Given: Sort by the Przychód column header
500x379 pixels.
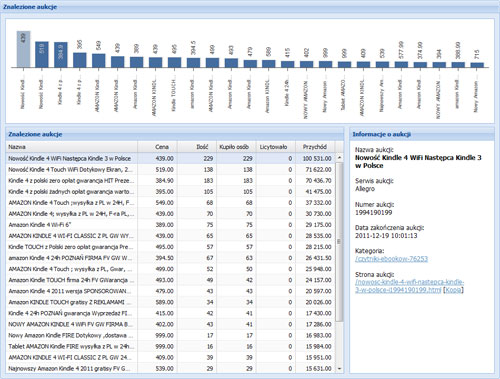Looking at the screenshot, I should point(315,147).
